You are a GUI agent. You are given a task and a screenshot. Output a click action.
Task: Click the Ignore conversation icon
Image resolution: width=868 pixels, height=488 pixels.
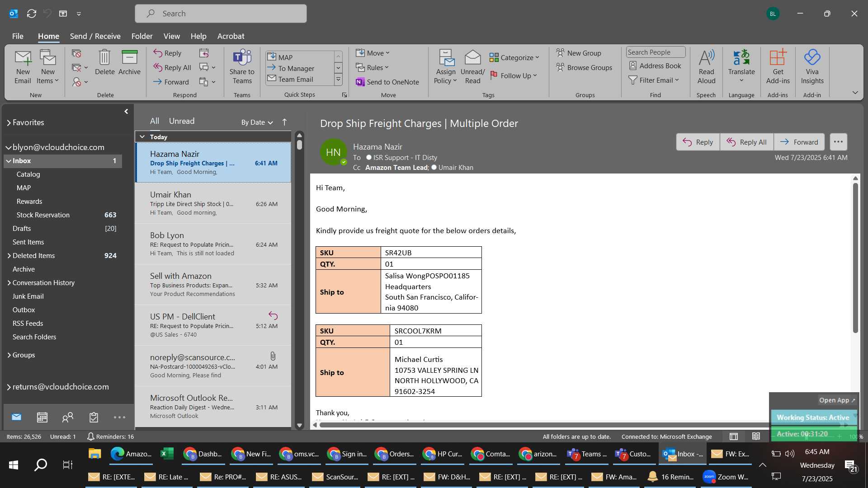pyautogui.click(x=76, y=54)
